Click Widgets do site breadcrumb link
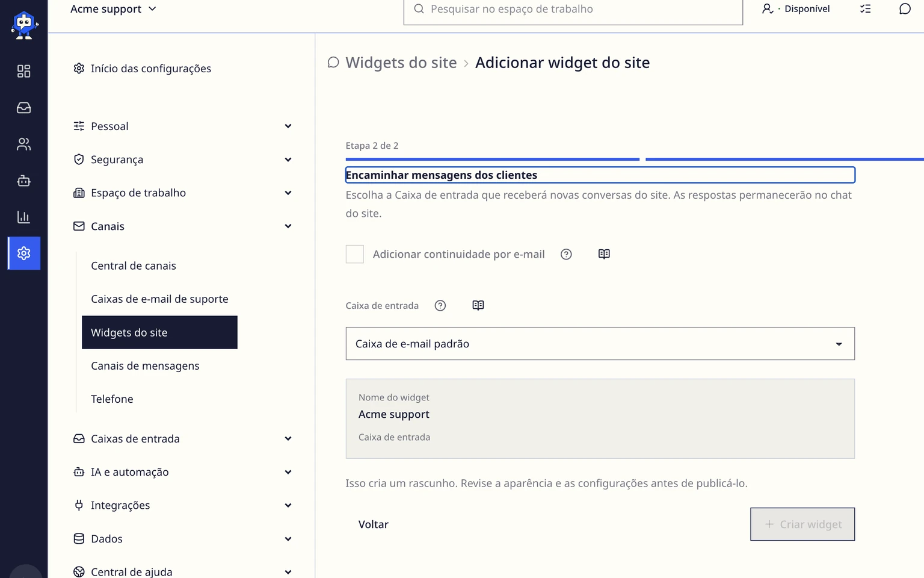The height and width of the screenshot is (578, 924). [401, 63]
